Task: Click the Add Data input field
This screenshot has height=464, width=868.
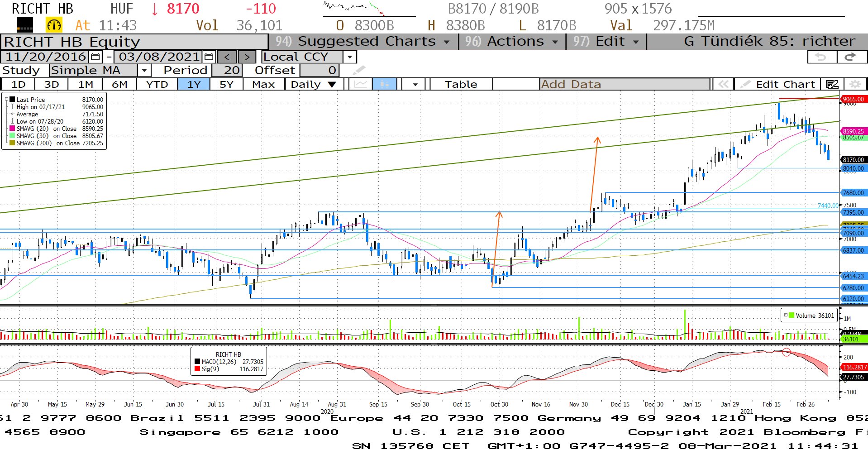Action: [x=625, y=84]
